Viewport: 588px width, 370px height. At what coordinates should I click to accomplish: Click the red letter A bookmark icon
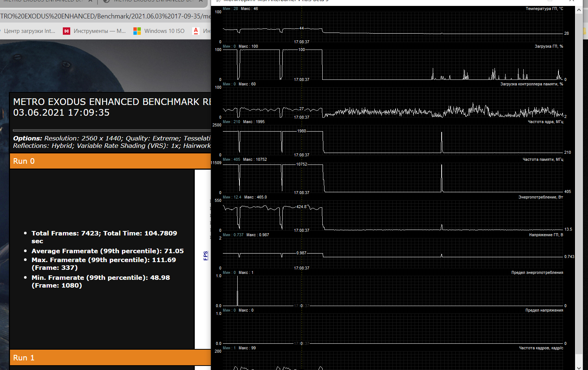click(196, 31)
